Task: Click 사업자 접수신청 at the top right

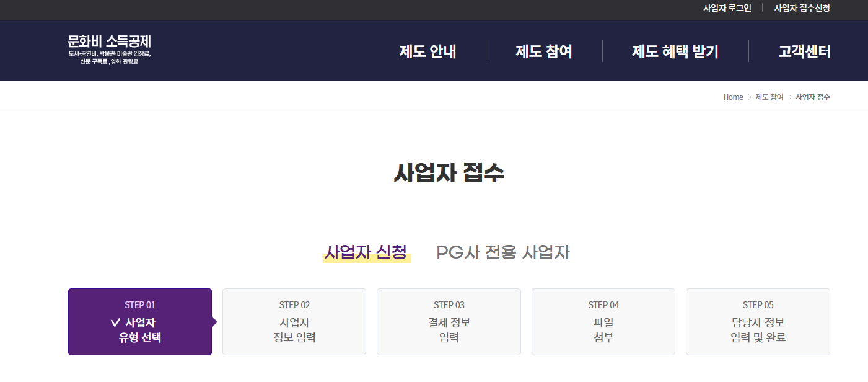Action: 802,8
